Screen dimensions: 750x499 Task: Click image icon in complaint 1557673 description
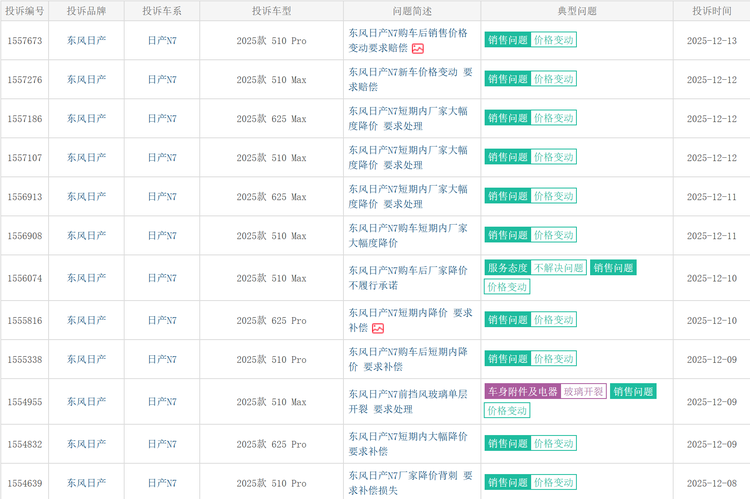[418, 48]
